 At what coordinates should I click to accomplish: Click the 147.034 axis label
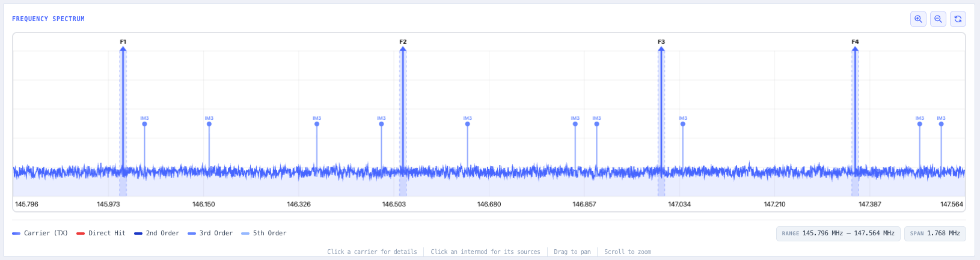pyautogui.click(x=679, y=205)
